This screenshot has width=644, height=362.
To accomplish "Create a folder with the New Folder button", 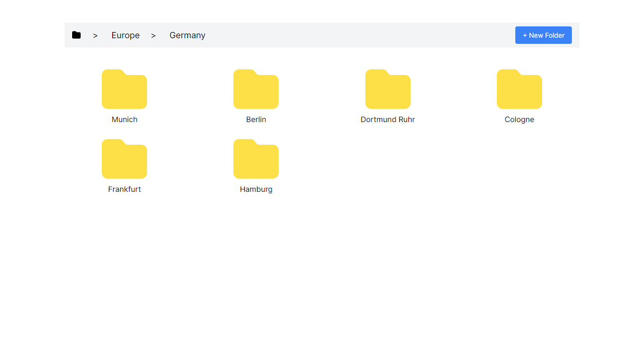I will [543, 35].
